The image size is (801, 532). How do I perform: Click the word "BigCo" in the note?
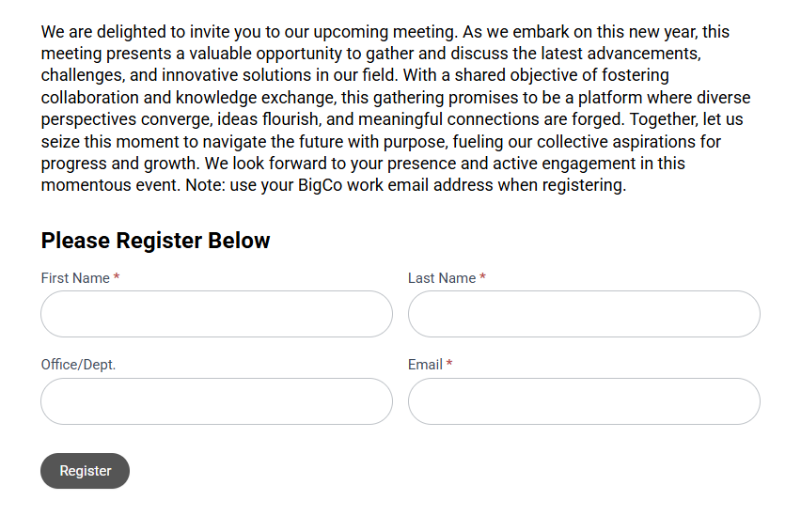coord(320,185)
